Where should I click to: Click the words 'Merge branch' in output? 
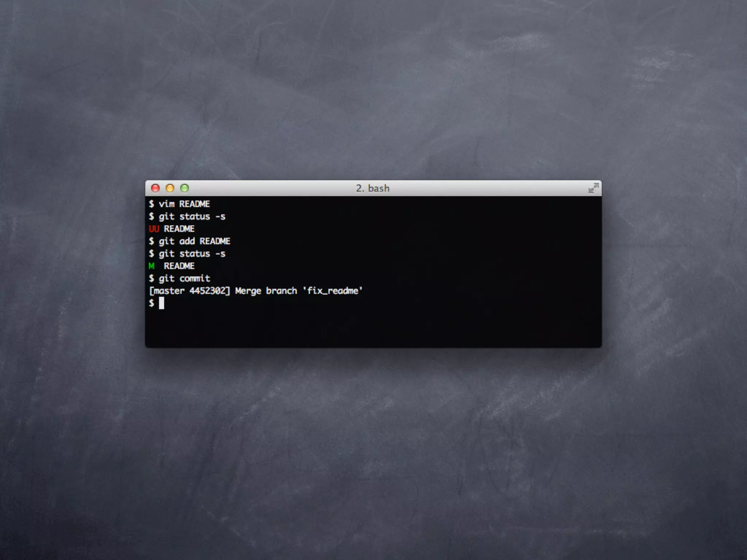[266, 291]
